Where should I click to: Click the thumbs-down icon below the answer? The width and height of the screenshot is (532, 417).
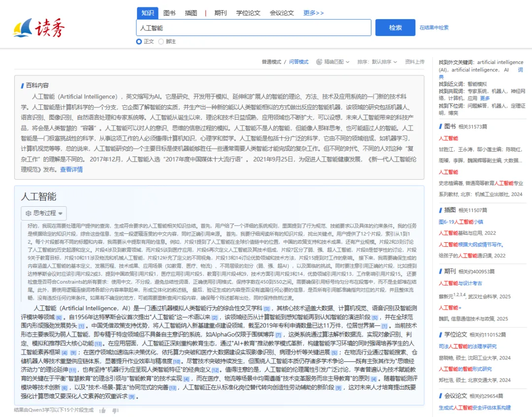(115, 410)
